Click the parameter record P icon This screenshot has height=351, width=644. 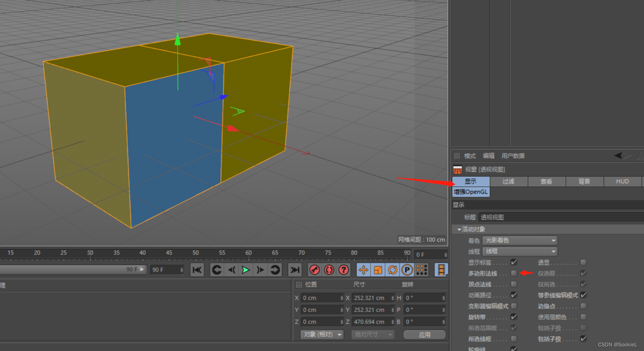pos(407,270)
